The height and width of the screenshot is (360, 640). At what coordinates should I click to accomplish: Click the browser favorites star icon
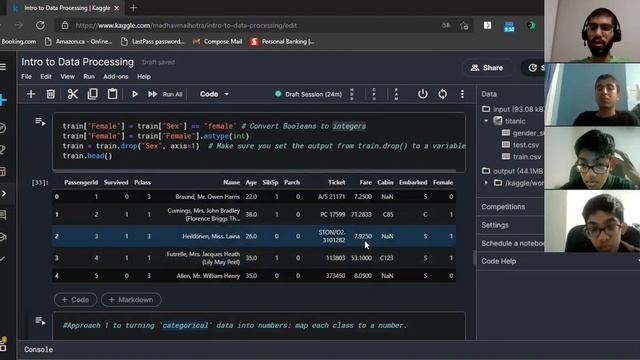tap(464, 25)
